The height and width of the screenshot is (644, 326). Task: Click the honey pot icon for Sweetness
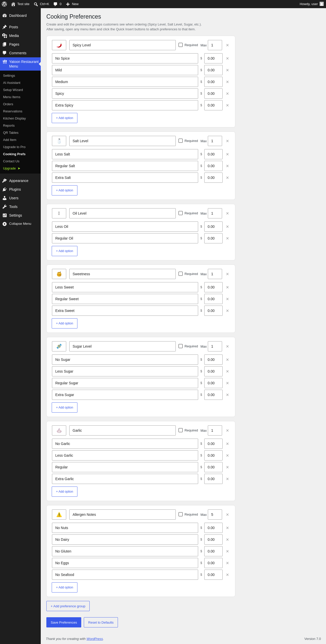(x=59, y=274)
